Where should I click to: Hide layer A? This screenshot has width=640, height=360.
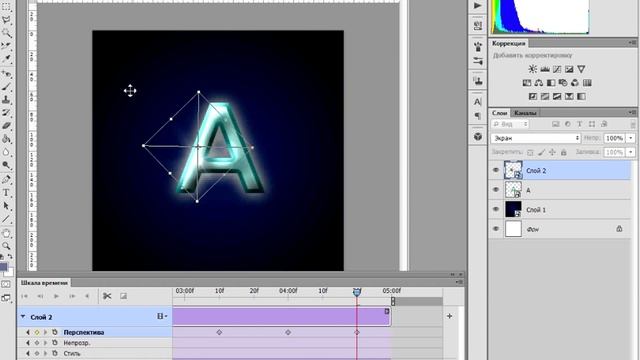(496, 190)
